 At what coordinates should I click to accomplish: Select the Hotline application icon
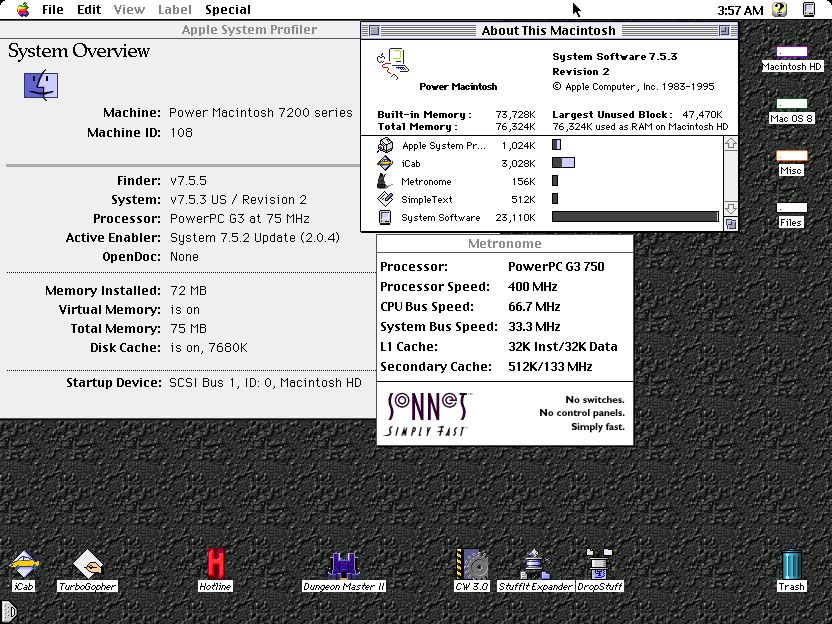pos(216,565)
